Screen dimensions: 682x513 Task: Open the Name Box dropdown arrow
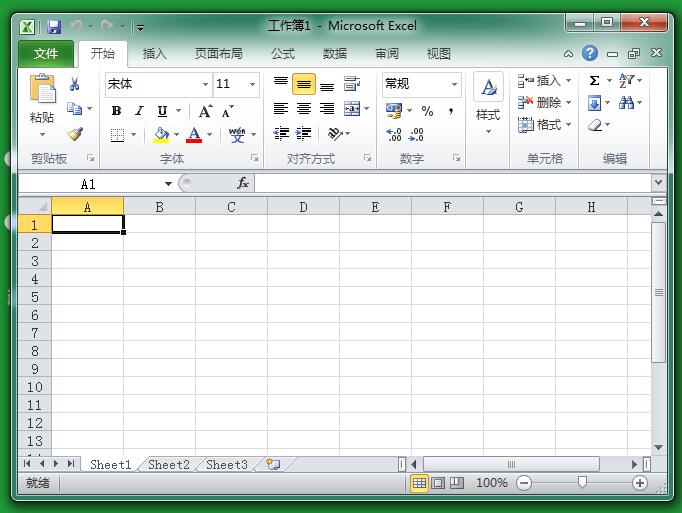168,184
